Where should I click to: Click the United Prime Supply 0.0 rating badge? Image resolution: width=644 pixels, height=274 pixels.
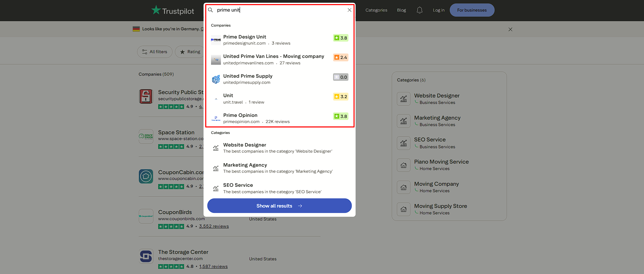pos(341,77)
